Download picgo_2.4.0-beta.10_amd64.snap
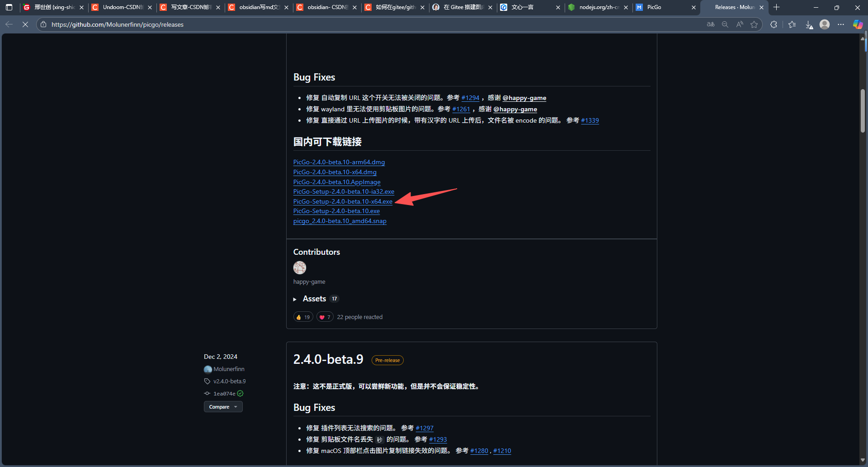 pos(340,221)
